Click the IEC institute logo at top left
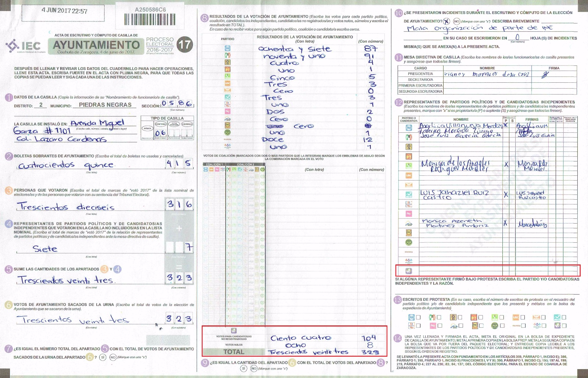This screenshot has width=588, height=378. pyautogui.click(x=23, y=46)
